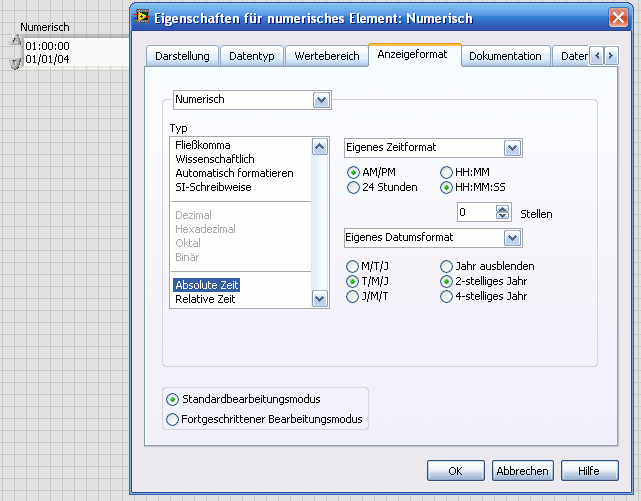Confirm with the OK button

pyautogui.click(x=456, y=471)
